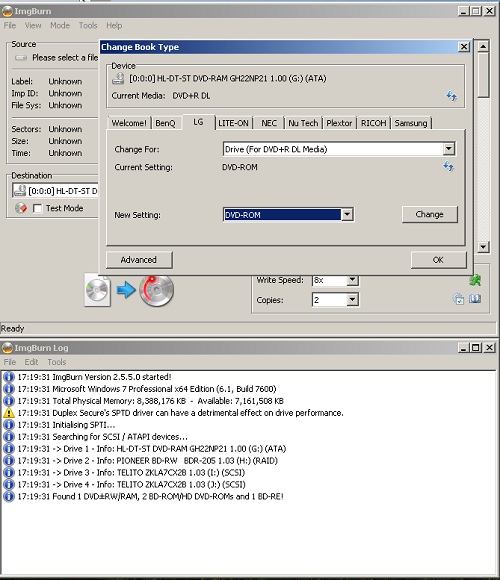The height and width of the screenshot is (580, 500).
Task: Click the icon left of book icon
Action: pyautogui.click(x=458, y=299)
